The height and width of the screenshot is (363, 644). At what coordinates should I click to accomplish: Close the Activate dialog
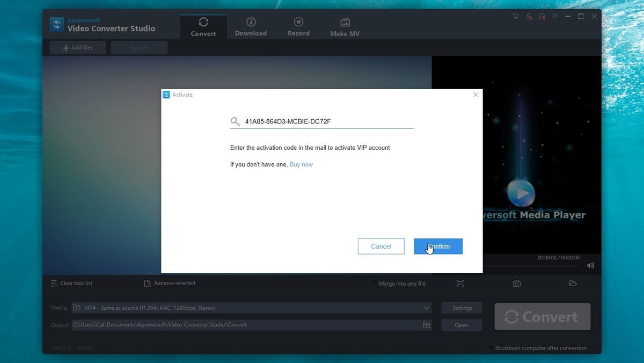[475, 95]
